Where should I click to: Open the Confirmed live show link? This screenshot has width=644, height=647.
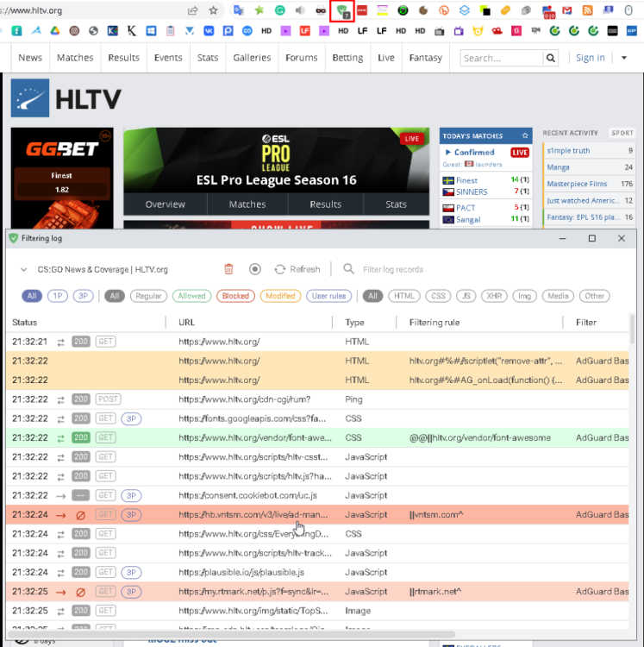pyautogui.click(x=474, y=152)
